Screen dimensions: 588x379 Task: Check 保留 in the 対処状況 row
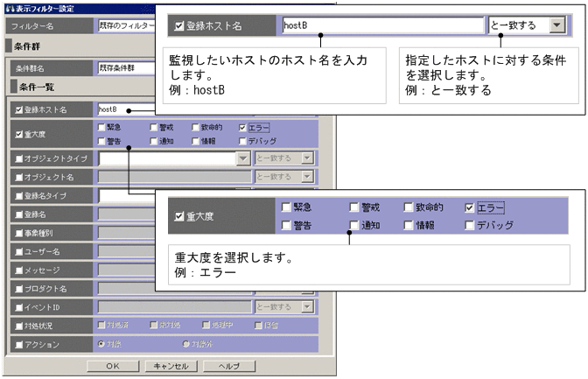coord(258,325)
